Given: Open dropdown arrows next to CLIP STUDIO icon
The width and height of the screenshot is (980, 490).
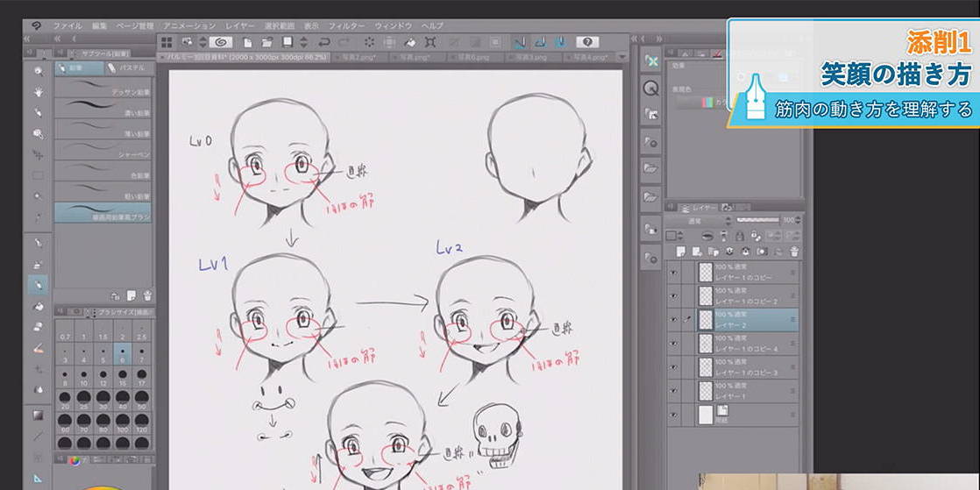Looking at the screenshot, I should tap(202, 42).
